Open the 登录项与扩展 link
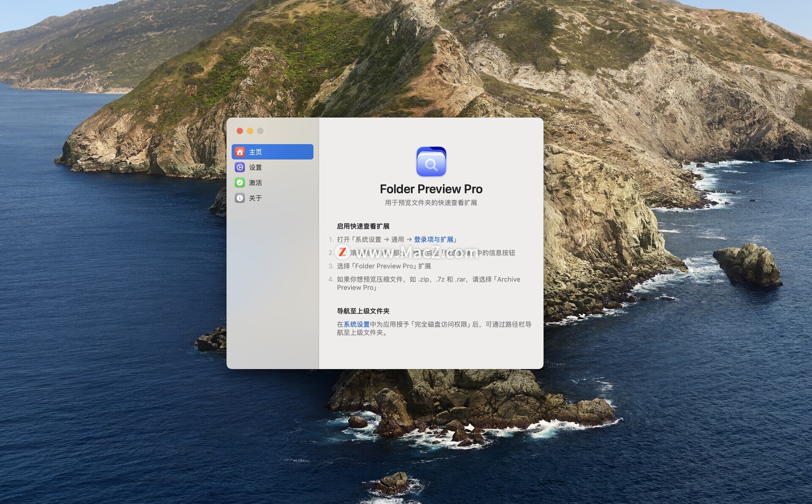The height and width of the screenshot is (504, 812). coord(433,239)
